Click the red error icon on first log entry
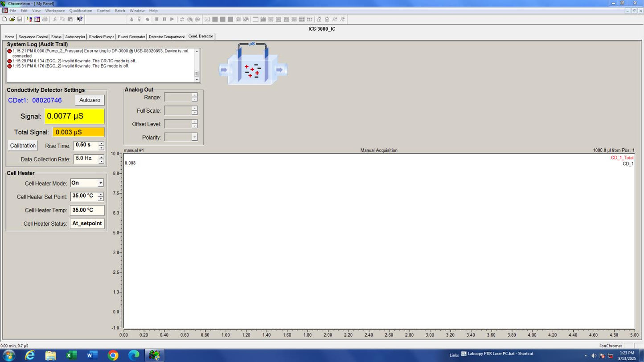The height and width of the screenshot is (362, 644). click(9, 51)
